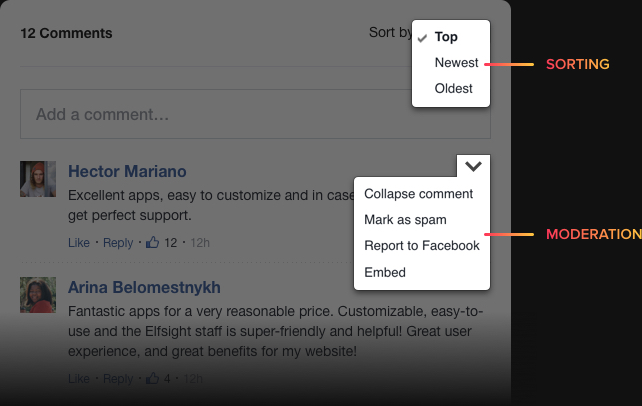Choose Collapse comment from moderation menu
The width and height of the screenshot is (642, 406).
pyautogui.click(x=419, y=194)
